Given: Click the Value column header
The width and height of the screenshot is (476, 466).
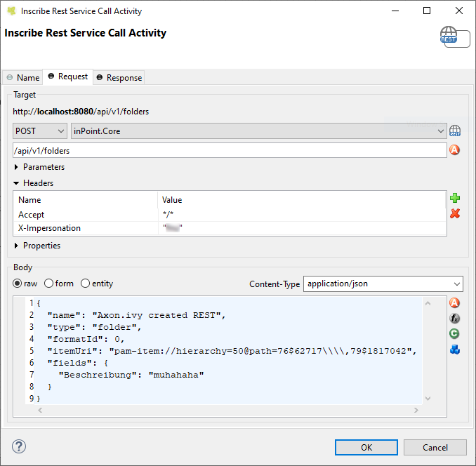Looking at the screenshot, I should [302, 199].
